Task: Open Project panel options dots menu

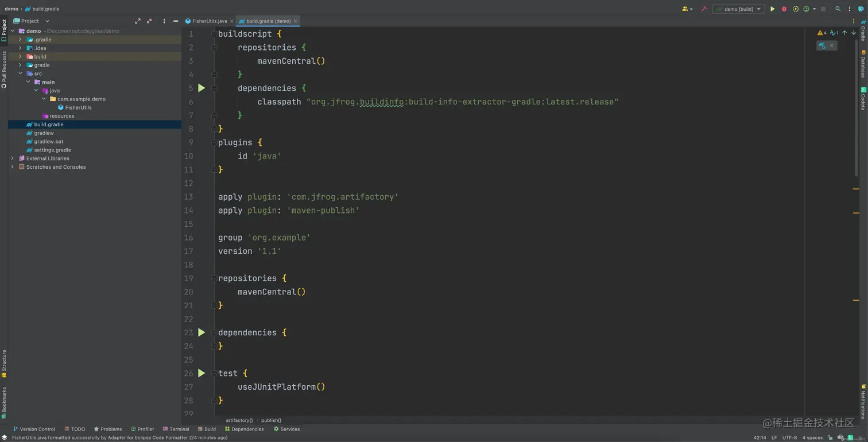Action: pos(164,21)
